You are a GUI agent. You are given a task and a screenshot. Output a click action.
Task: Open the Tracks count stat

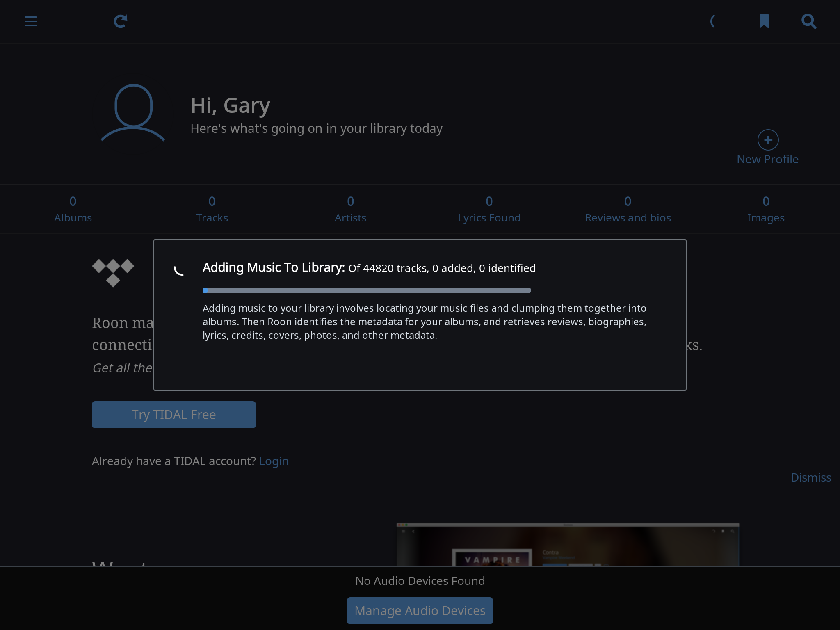(212, 209)
